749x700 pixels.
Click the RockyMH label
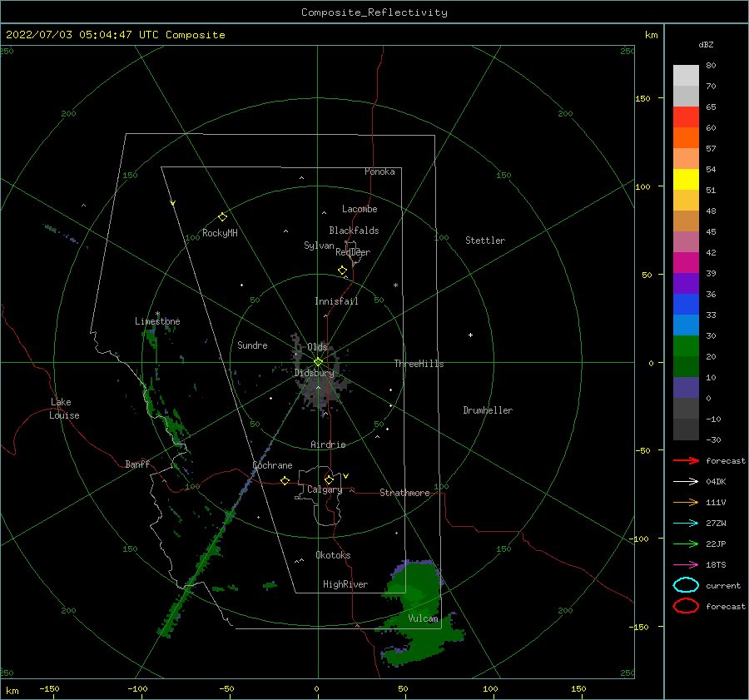click(220, 233)
